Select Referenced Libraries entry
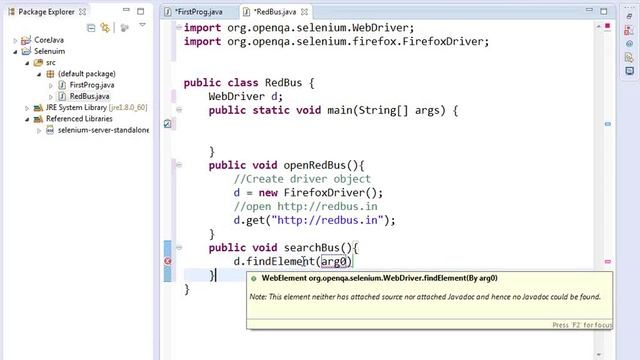The height and width of the screenshot is (360, 640). point(79,119)
